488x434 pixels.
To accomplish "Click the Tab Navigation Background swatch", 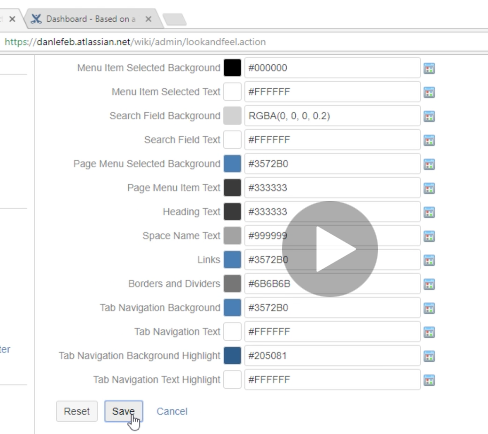I will coord(232,308).
